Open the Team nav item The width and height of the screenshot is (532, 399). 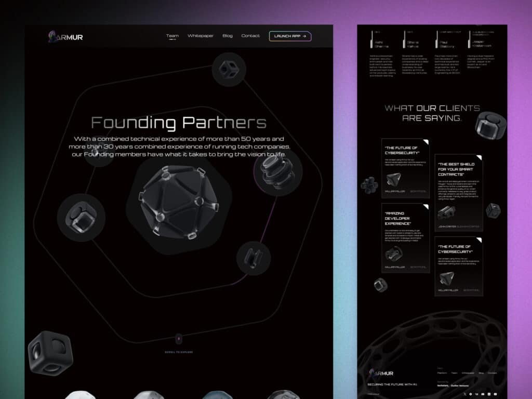(172, 36)
